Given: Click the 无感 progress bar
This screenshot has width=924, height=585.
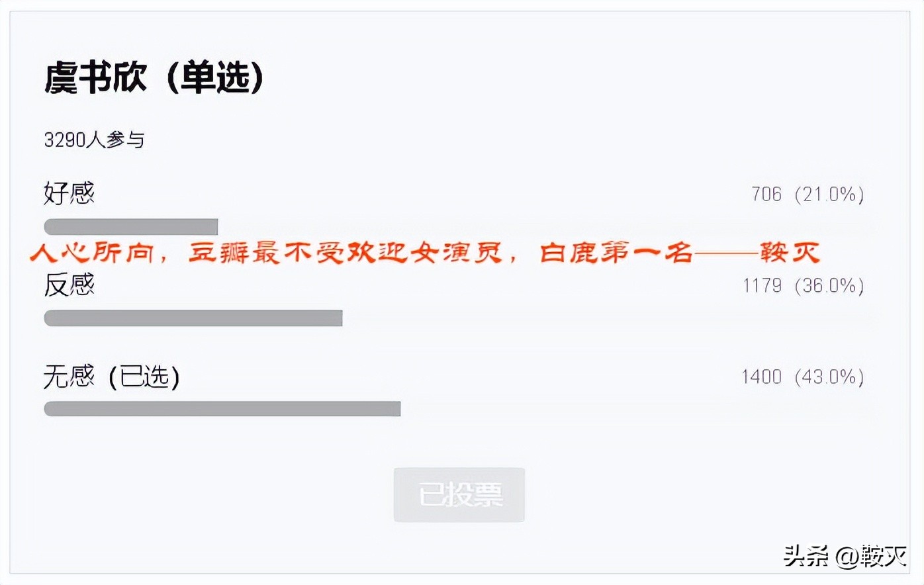Looking at the screenshot, I should (x=222, y=409).
